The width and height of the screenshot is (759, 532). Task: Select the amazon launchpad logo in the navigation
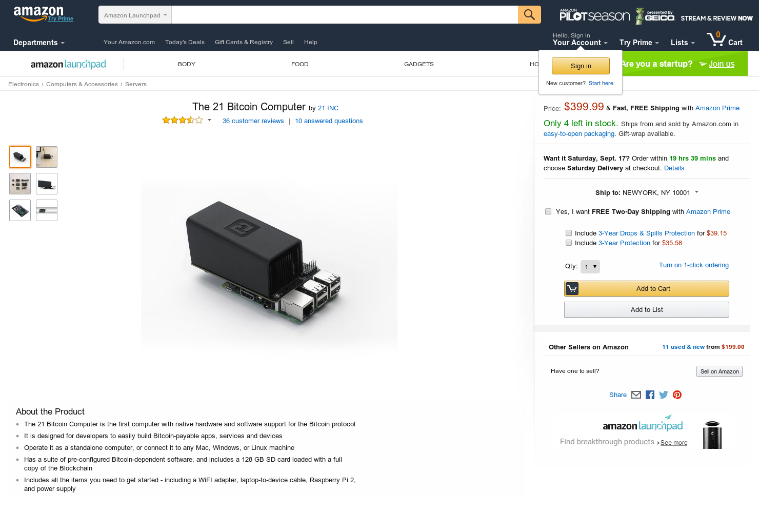(x=68, y=64)
